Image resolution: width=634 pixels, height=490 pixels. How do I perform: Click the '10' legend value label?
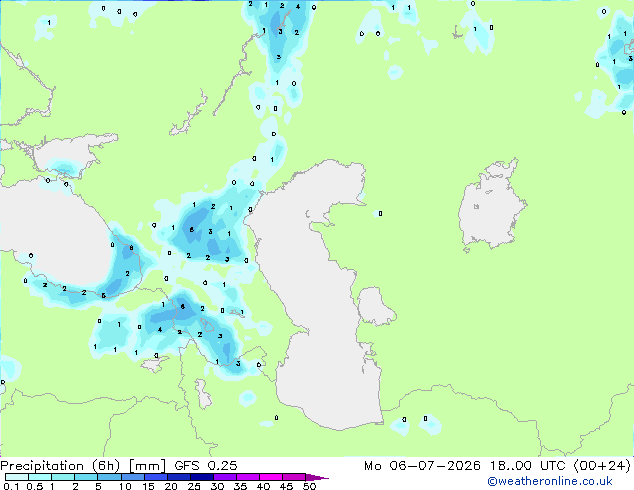tap(125, 486)
